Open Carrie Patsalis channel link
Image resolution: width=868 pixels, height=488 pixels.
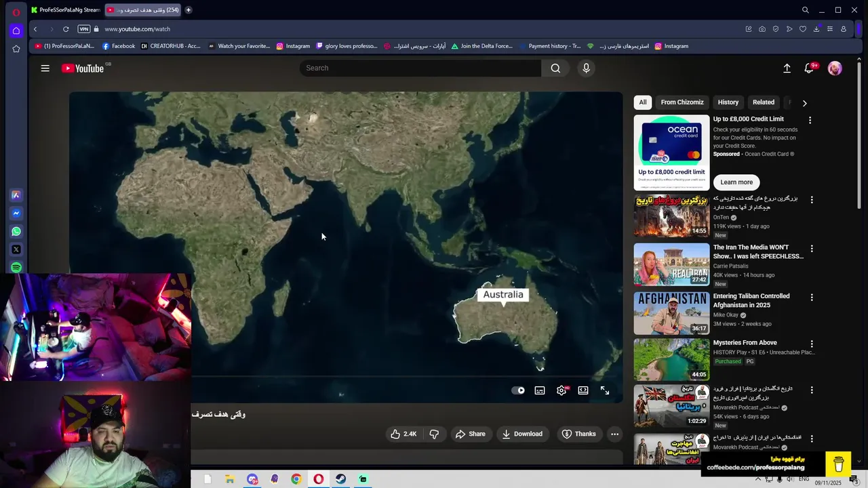[x=730, y=266]
